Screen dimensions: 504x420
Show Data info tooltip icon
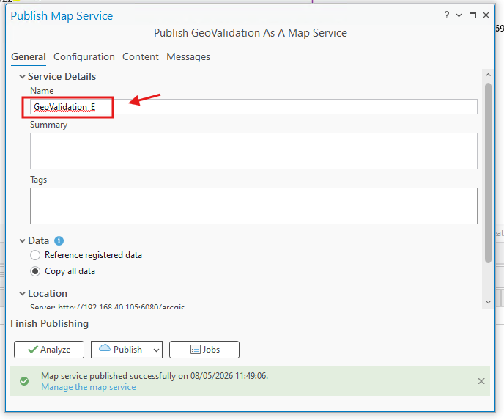point(59,240)
